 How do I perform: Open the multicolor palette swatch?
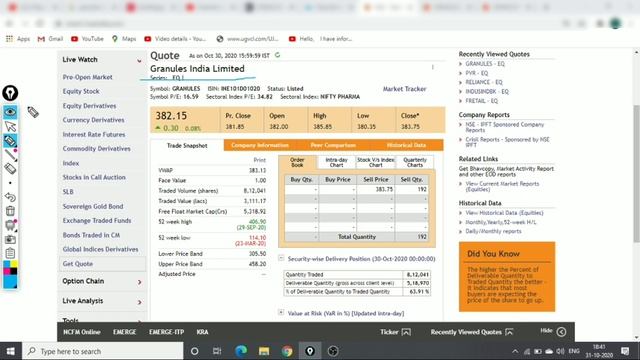[10, 268]
